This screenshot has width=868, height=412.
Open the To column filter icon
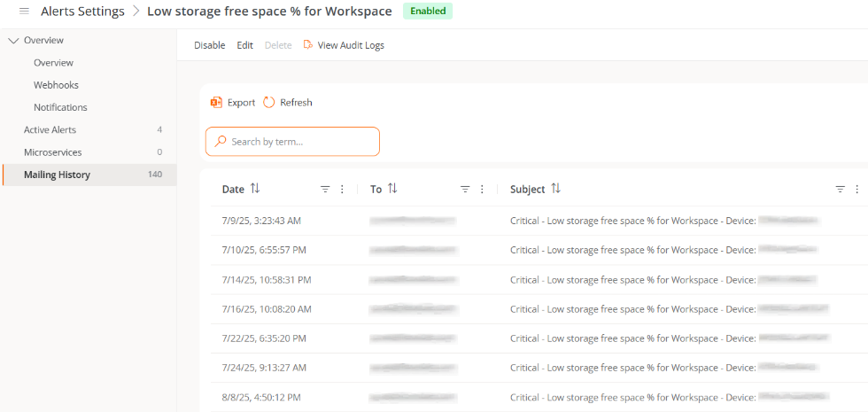tap(465, 190)
